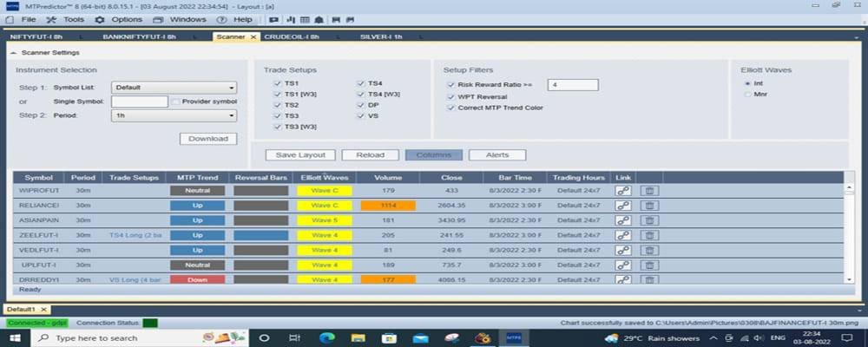
Task: Toggle the TS3 [W3] checkbox
Action: click(278, 127)
